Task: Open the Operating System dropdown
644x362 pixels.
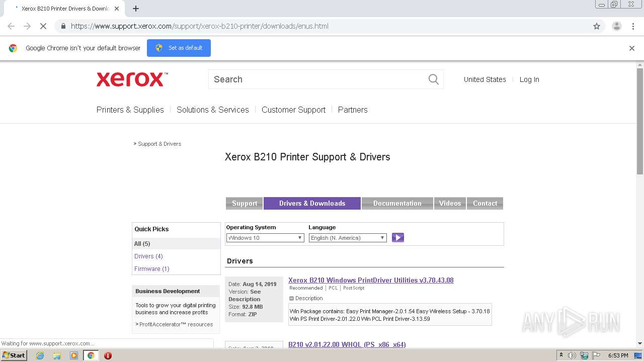Action: tap(265, 238)
